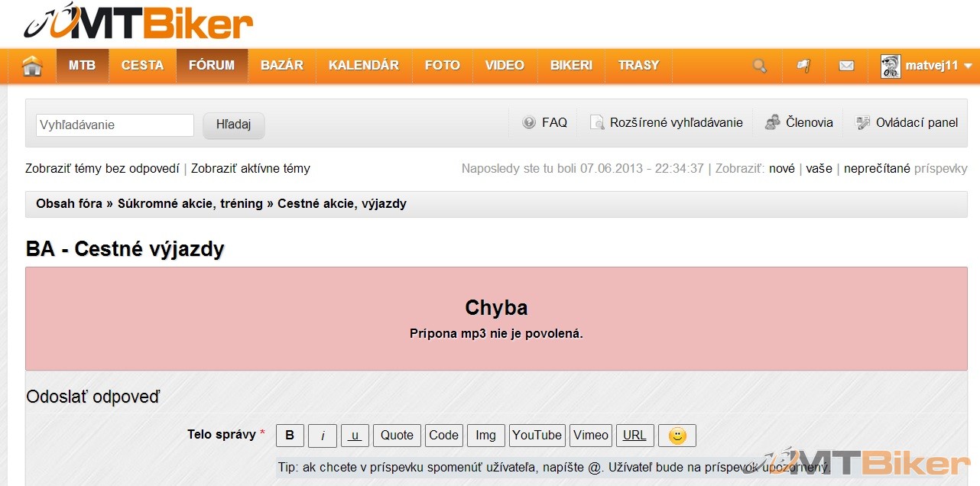Click the matvej11 user avatar
The width and height of the screenshot is (980, 486).
[890, 66]
